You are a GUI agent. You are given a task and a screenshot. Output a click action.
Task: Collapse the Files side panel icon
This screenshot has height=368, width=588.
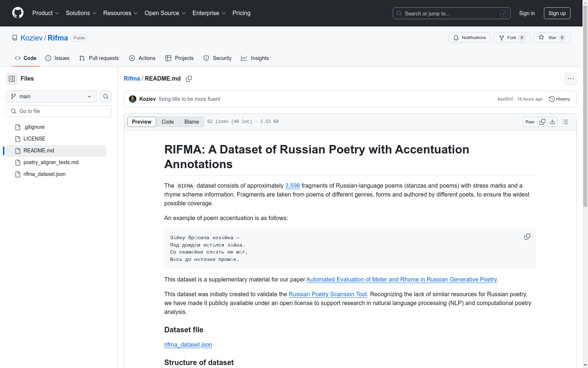(x=12, y=79)
